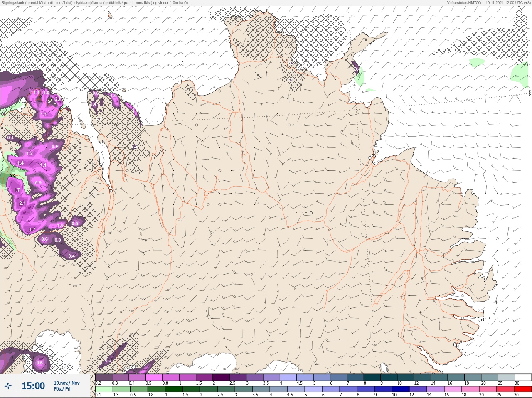Click the N99 latitude label at the right edge
Viewport: 532px width, 398px height.
point(530,93)
